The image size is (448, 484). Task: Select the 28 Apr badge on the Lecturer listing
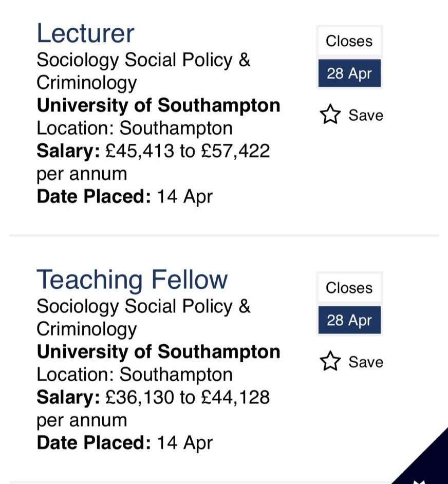click(349, 73)
